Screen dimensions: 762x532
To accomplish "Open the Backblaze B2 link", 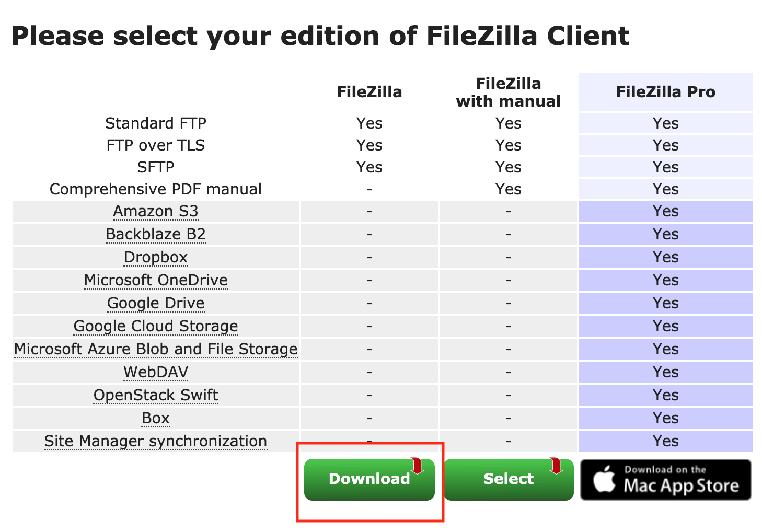I will 155,234.
